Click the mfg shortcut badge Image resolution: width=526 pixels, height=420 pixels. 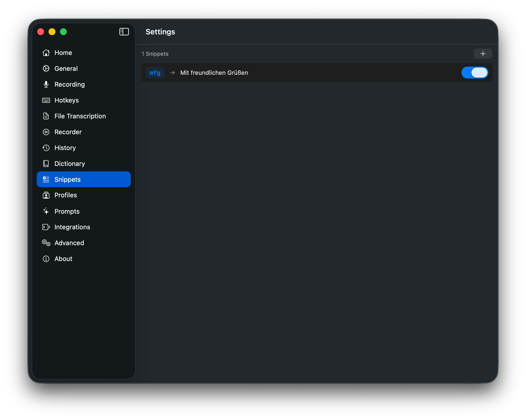point(155,73)
